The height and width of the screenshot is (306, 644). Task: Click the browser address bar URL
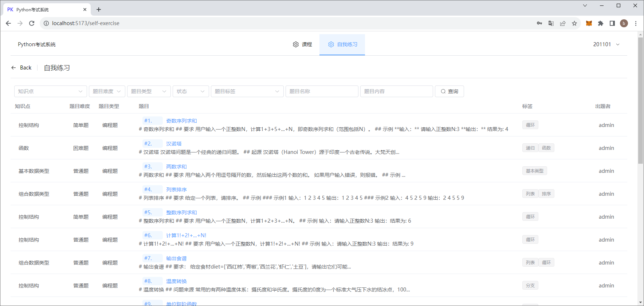(86, 23)
